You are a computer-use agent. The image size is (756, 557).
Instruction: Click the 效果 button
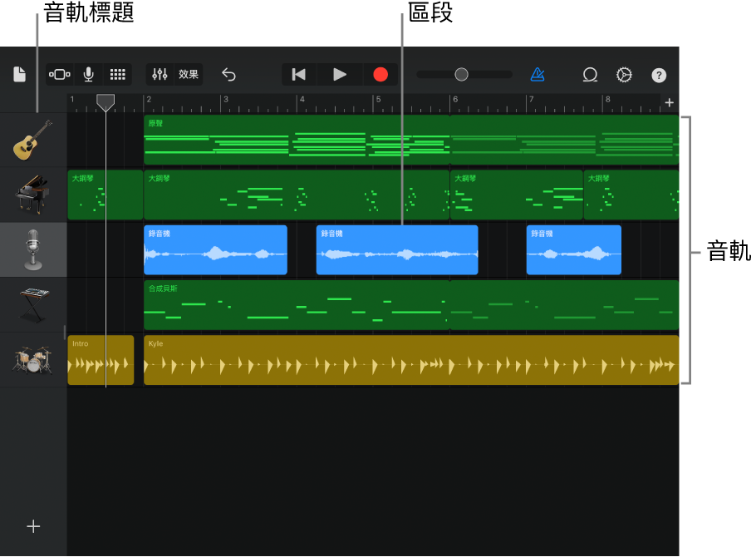[x=189, y=74]
